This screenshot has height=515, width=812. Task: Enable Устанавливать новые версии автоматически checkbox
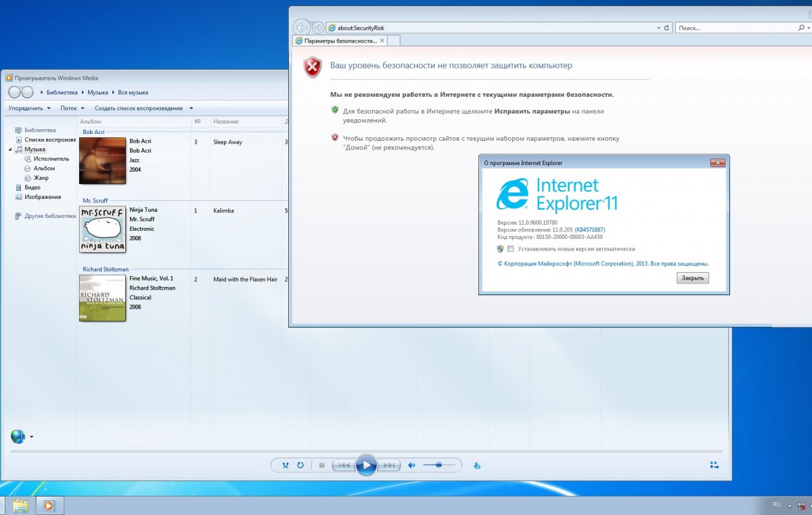(x=511, y=249)
